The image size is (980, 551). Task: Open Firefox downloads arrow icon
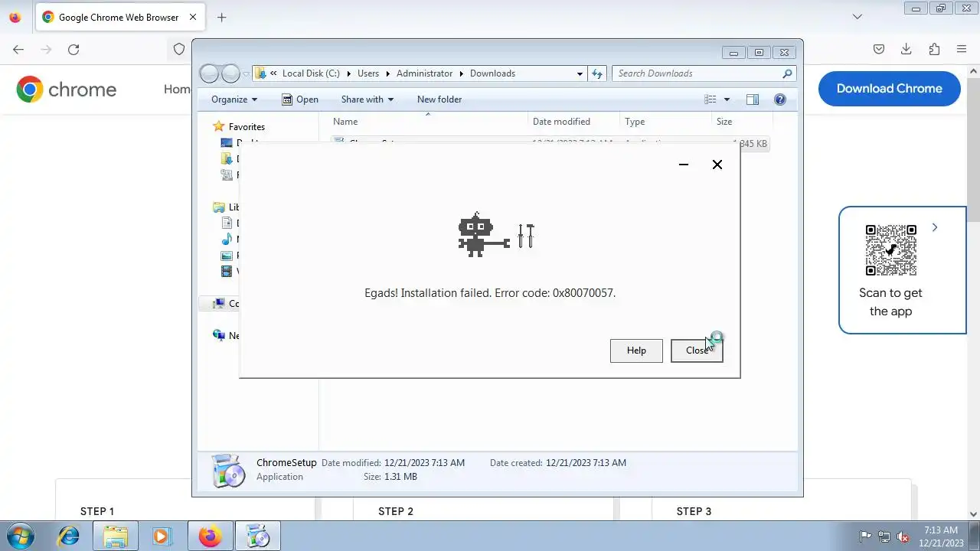906,49
